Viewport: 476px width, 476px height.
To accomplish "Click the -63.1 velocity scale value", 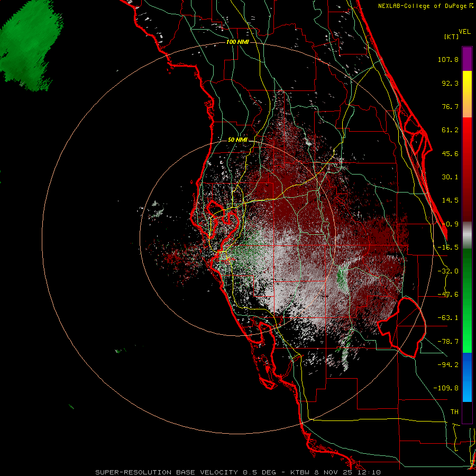I will coord(448,318).
